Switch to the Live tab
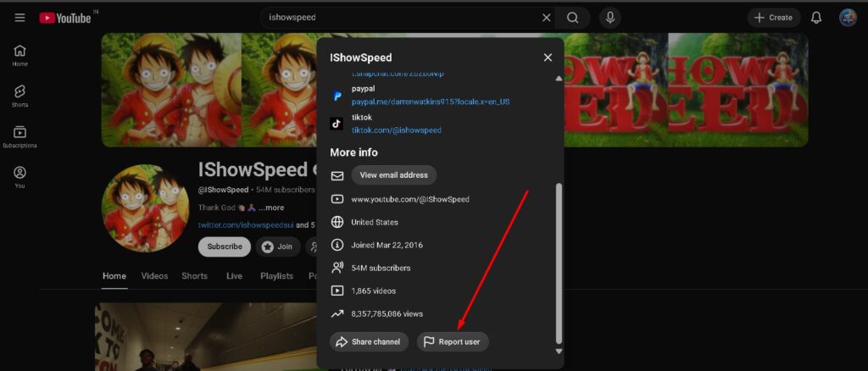 pos(234,276)
